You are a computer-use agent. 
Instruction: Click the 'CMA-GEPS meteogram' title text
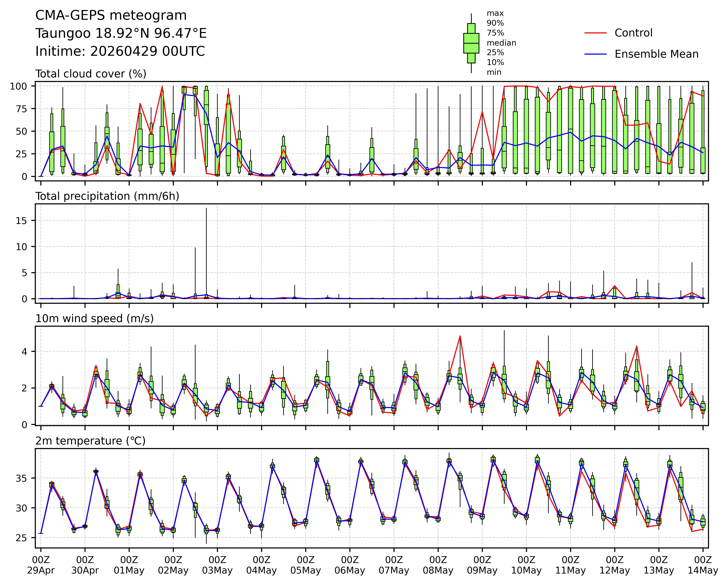(111, 15)
